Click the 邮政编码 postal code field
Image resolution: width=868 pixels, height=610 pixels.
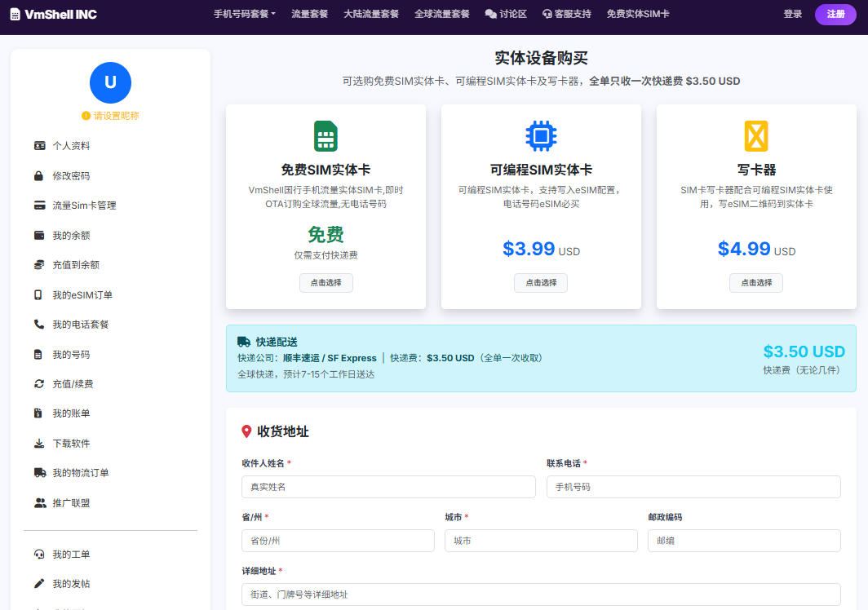744,541
